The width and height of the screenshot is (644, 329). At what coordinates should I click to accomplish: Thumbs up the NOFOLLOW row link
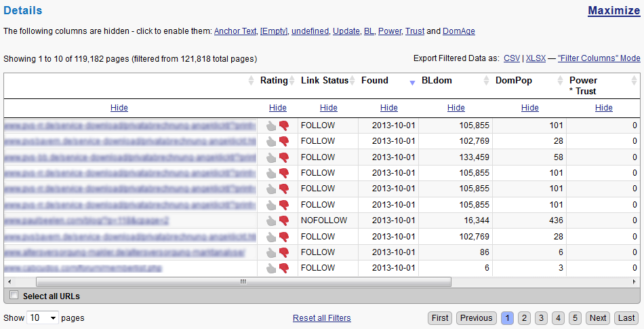point(271,220)
